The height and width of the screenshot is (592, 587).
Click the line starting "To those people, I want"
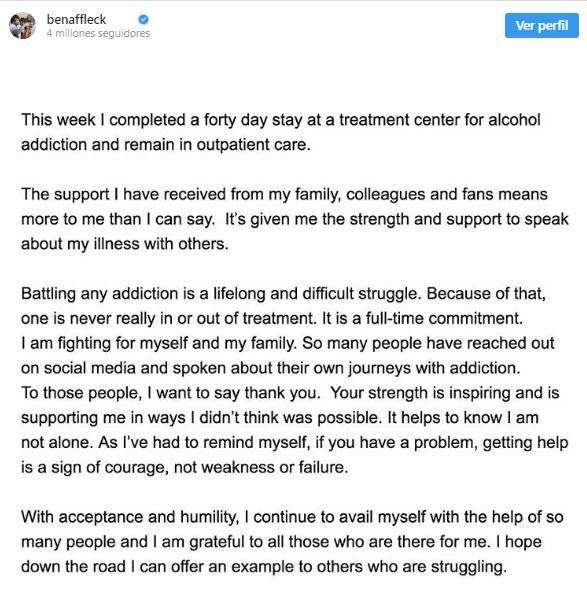pyautogui.click(x=290, y=393)
